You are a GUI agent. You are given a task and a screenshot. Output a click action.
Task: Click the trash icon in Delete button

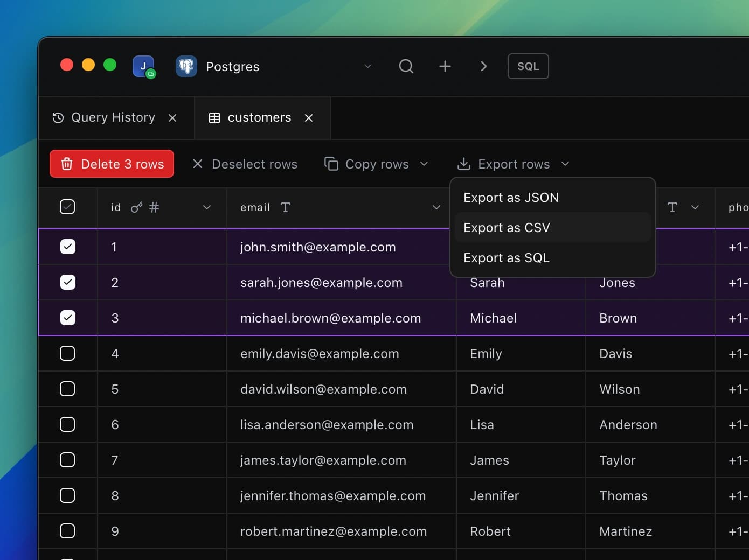(x=67, y=164)
